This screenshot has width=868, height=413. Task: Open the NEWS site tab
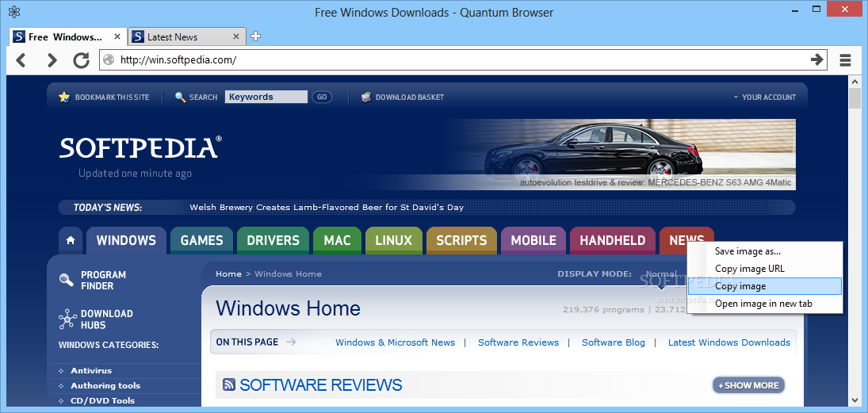pyautogui.click(x=686, y=240)
